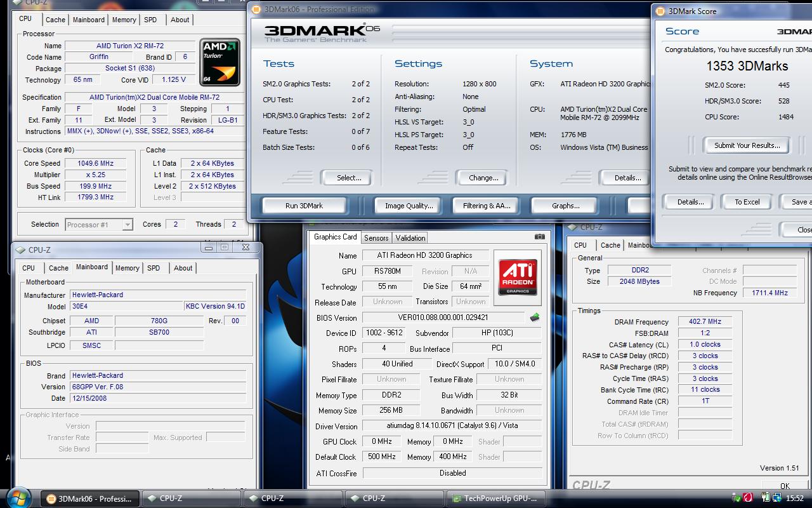Image resolution: width=812 pixels, height=508 pixels.
Task: Export the score with To Excel
Action: pos(747,202)
